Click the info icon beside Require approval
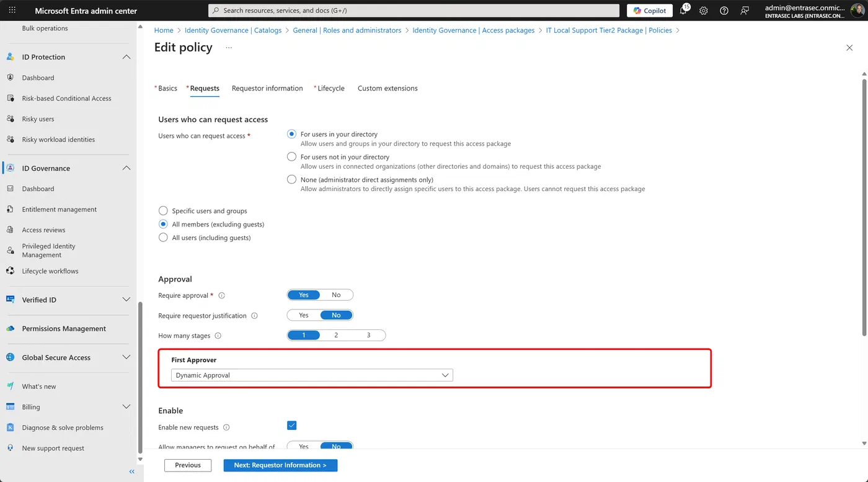Image resolution: width=868 pixels, height=482 pixels. 221,295
